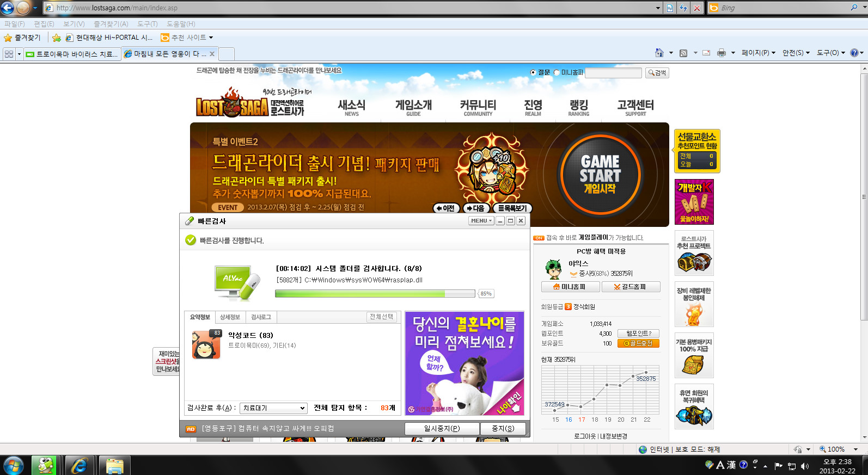Viewport: 868px width, 475px height.
Task: Open the 치료대기 after-scan action combo box
Action: coord(273,408)
